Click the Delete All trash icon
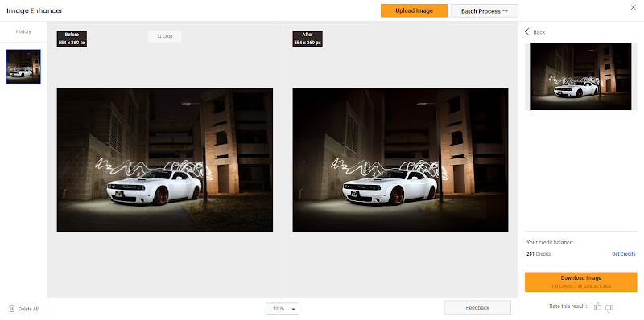 pyautogui.click(x=12, y=308)
